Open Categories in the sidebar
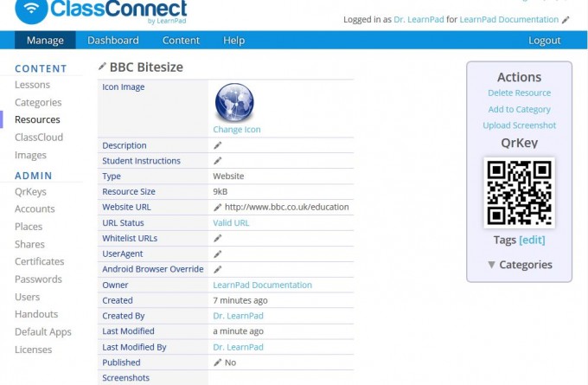Screen dimensions: 588x385 click(38, 102)
